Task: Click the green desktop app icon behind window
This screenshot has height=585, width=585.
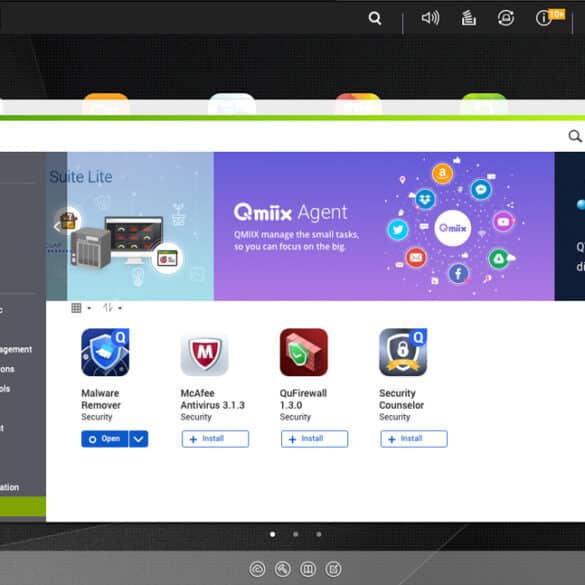Action: 484,103
